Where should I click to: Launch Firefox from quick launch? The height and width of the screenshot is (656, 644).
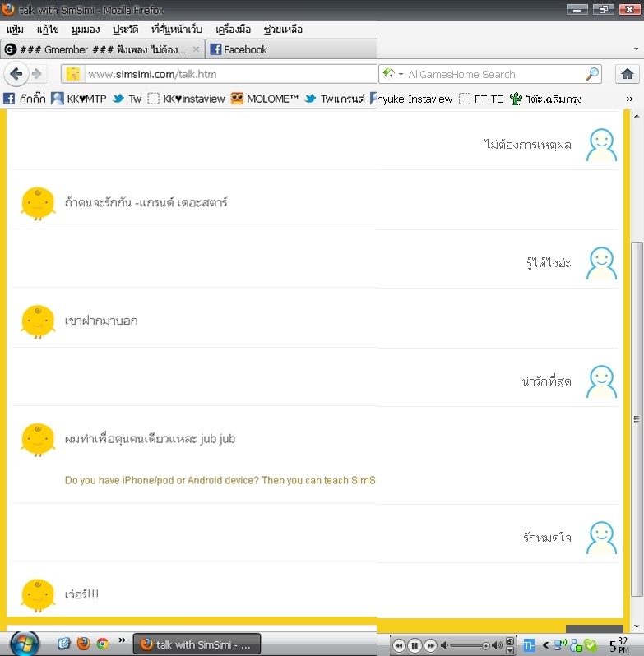(84, 644)
